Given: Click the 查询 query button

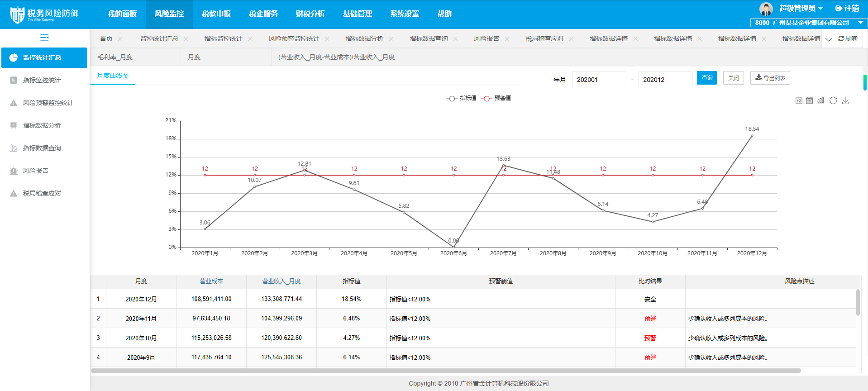Looking at the screenshot, I should click(707, 78).
